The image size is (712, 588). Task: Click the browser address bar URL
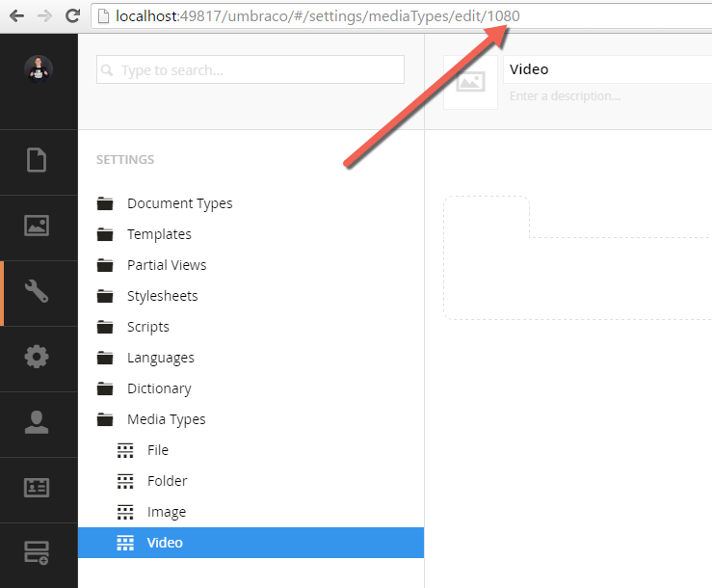[318, 16]
